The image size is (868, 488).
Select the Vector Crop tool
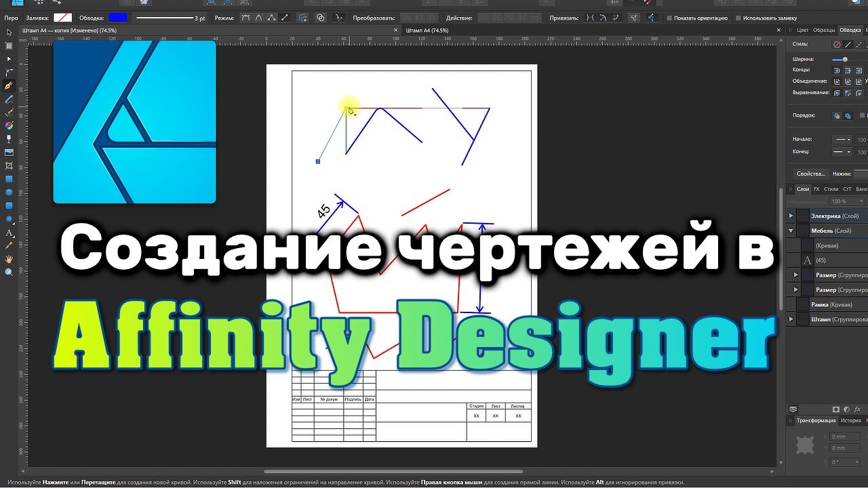coord(9,165)
